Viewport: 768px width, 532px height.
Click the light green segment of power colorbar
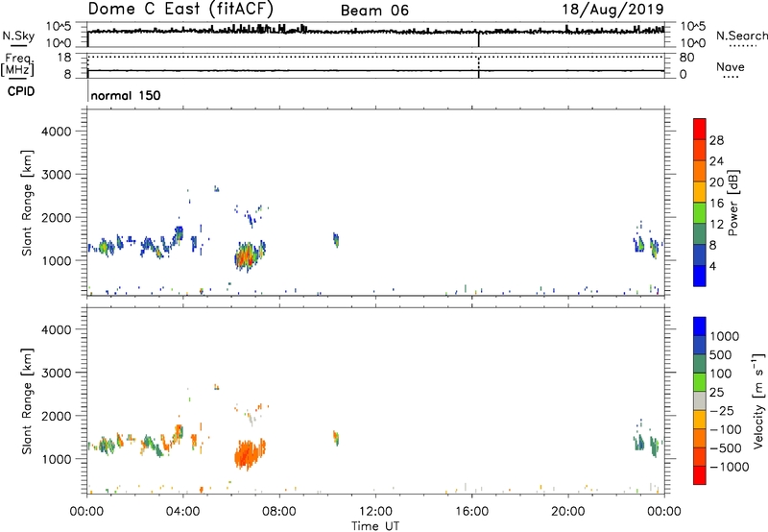point(700,212)
